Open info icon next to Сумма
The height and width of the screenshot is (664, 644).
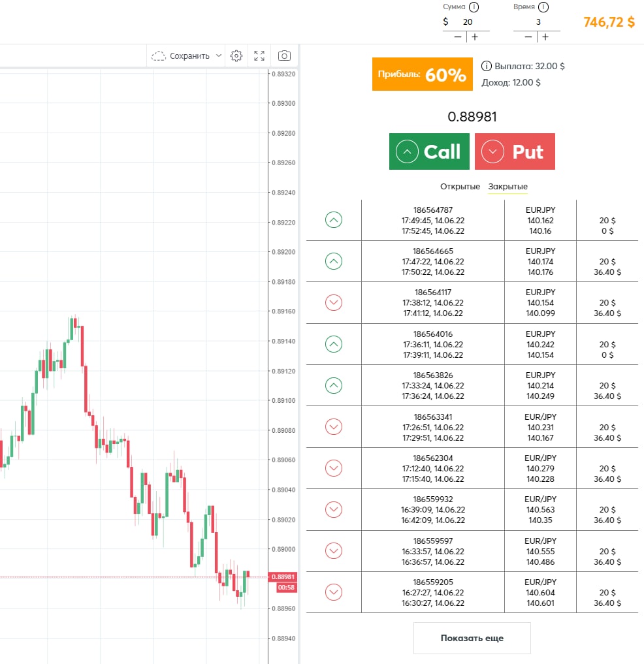click(474, 7)
